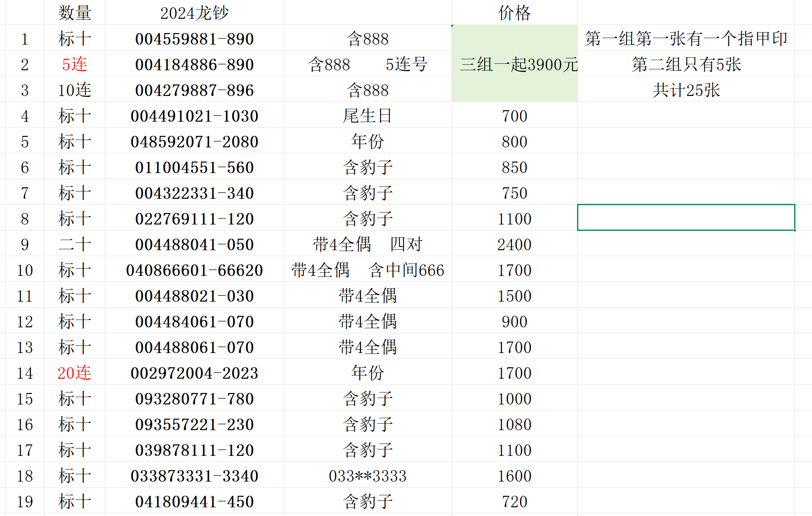Screen dimensions: 812x516
Task: Select the header cell 数量
Action: [x=75, y=13]
